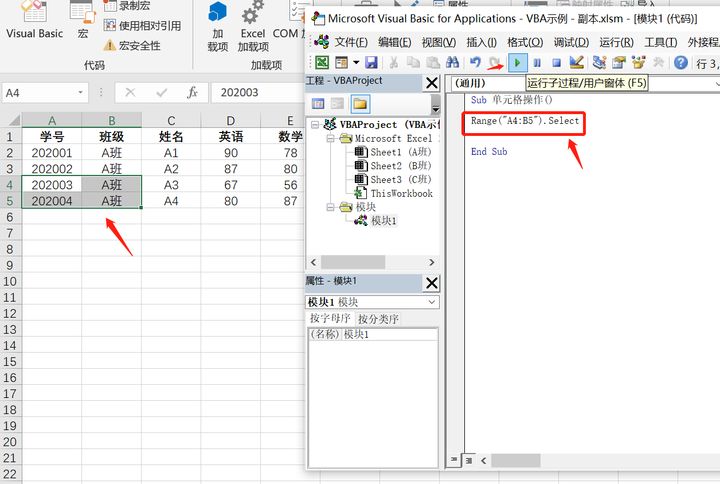Open 运行(R) menu in VBA editor
Viewport: 720px width, 484px height.
pyautogui.click(x=616, y=42)
